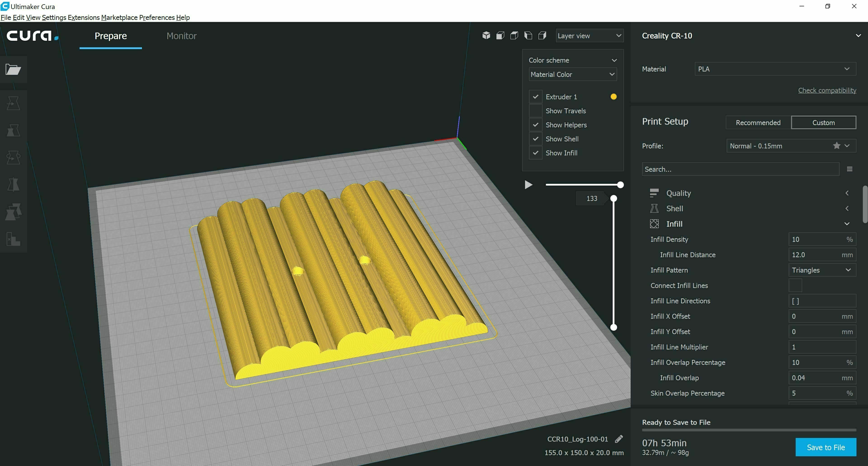Select the Scale tool in sidebar

click(14, 131)
